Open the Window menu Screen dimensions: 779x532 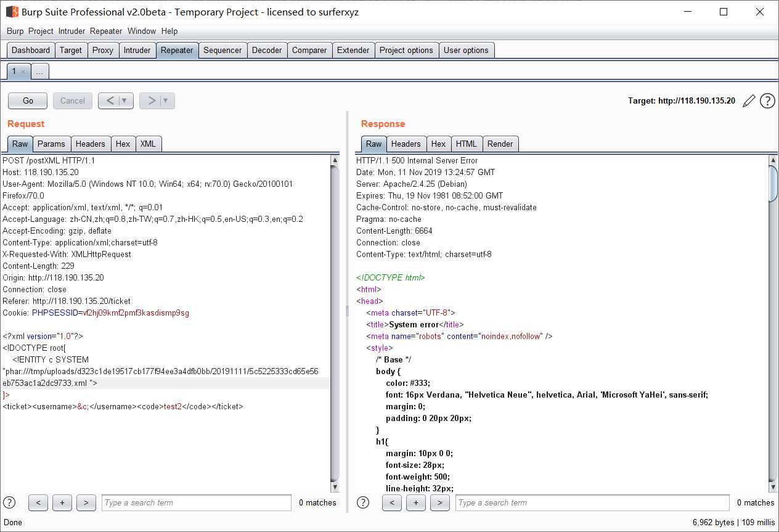(142, 31)
